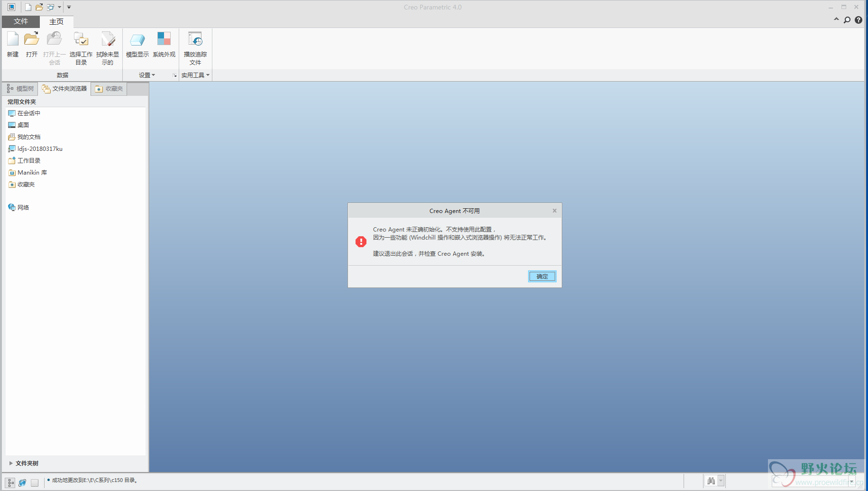Toggle the full-screen square button in status bar

point(35,482)
